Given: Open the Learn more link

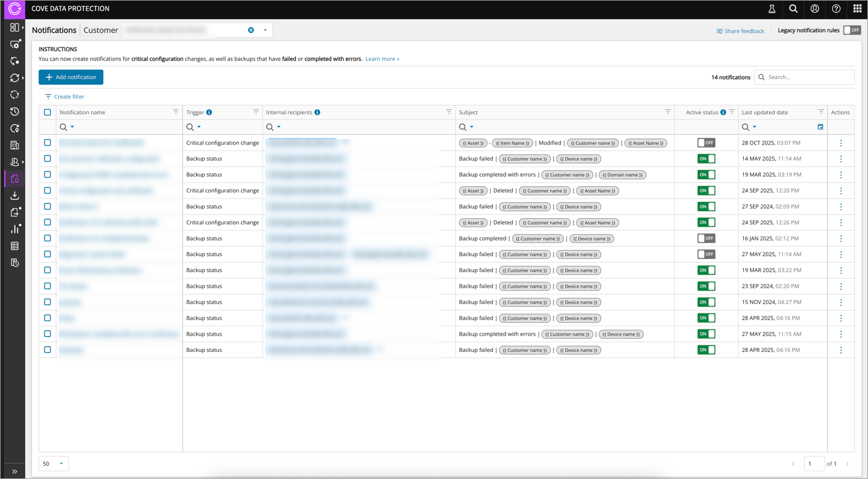Looking at the screenshot, I should 382,59.
